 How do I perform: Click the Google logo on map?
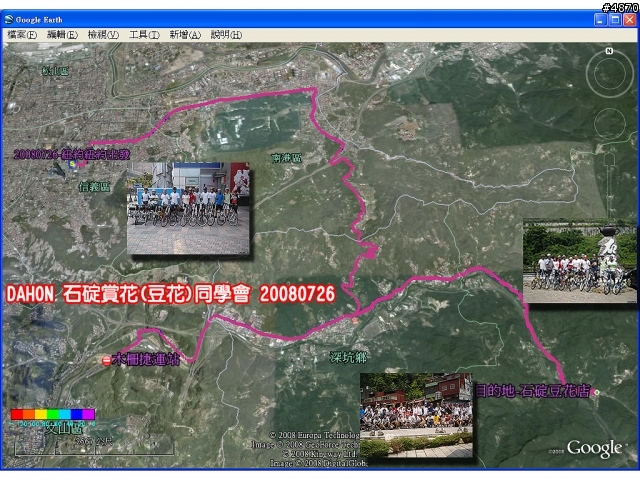click(x=594, y=448)
